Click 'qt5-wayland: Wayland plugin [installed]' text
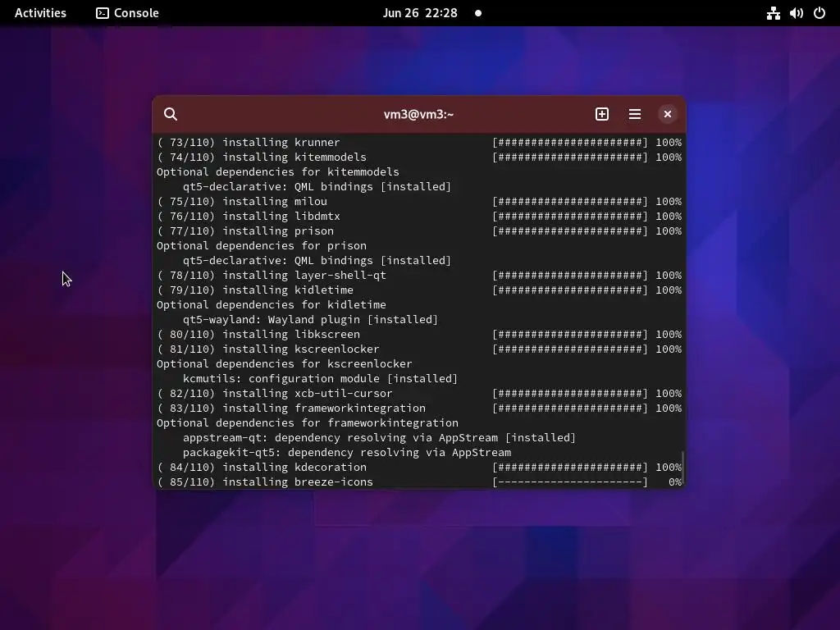 pyautogui.click(x=310, y=320)
